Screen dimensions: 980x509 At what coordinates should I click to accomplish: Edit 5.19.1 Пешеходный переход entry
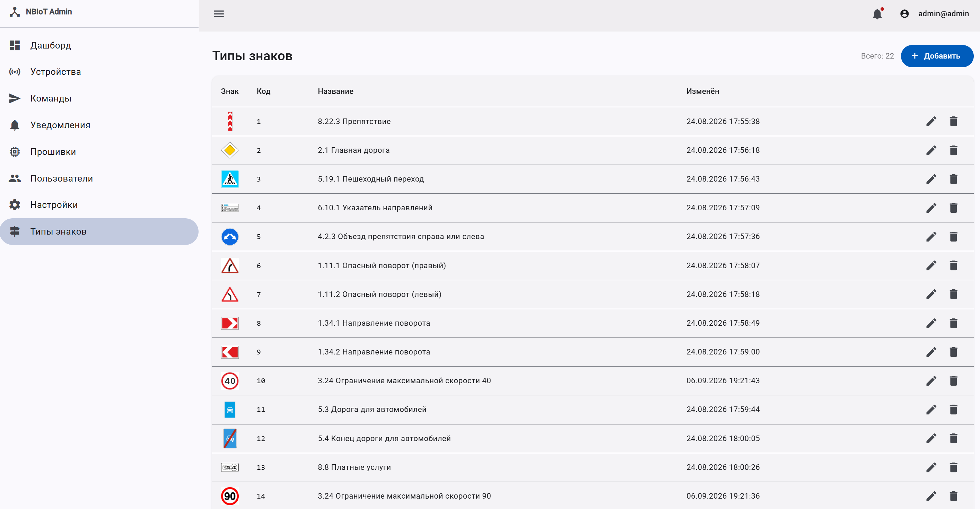tap(931, 179)
